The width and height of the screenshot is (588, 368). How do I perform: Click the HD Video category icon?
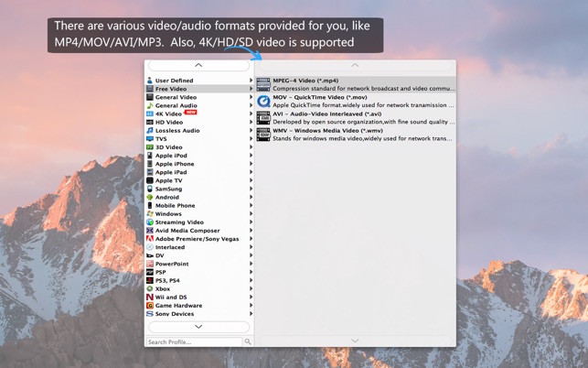[x=150, y=122]
